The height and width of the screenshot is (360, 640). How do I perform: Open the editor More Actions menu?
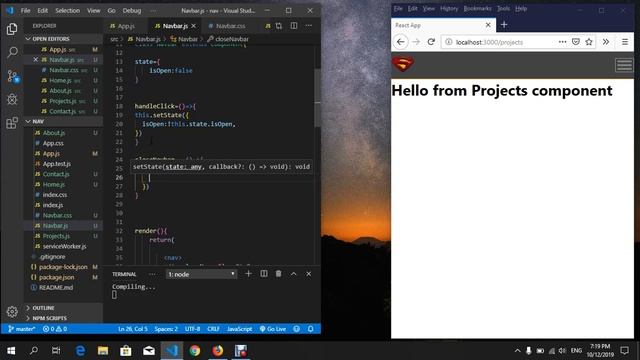coord(309,26)
